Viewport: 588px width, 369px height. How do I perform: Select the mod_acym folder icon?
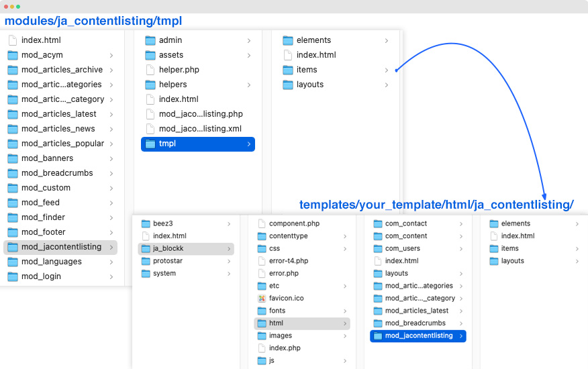[13, 55]
